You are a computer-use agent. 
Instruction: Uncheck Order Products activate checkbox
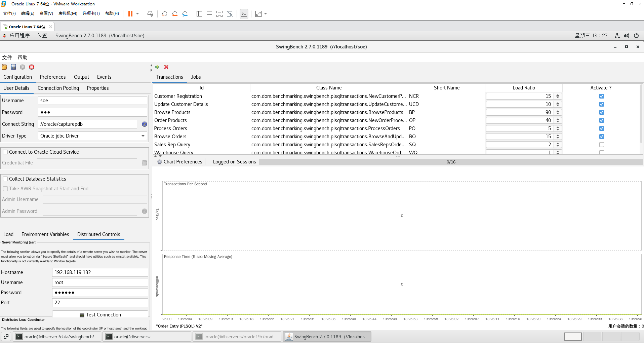point(602,120)
